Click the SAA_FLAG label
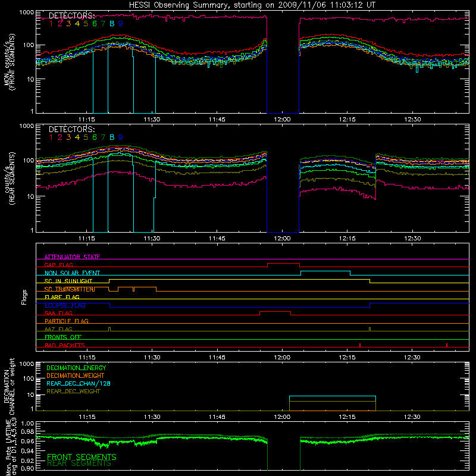 [x=58, y=313]
